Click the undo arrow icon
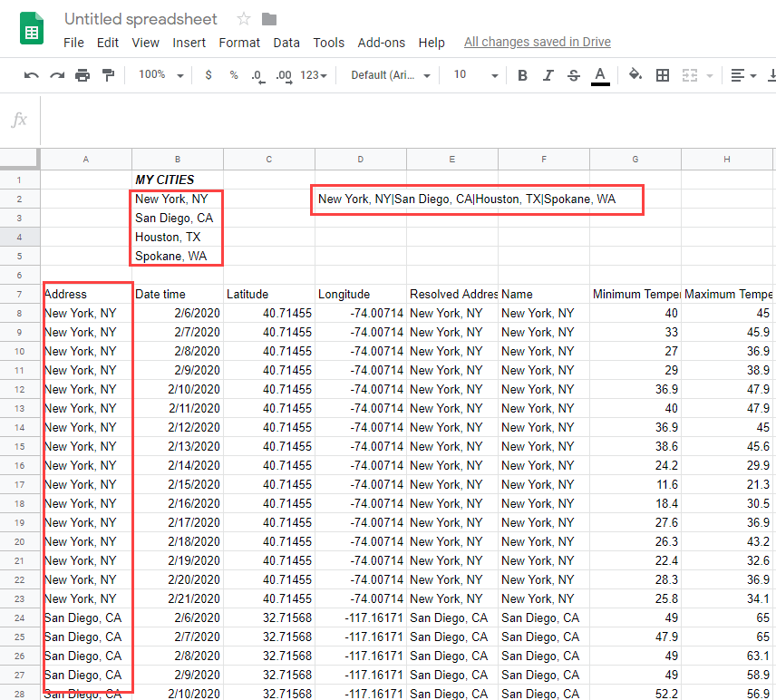 (32, 75)
